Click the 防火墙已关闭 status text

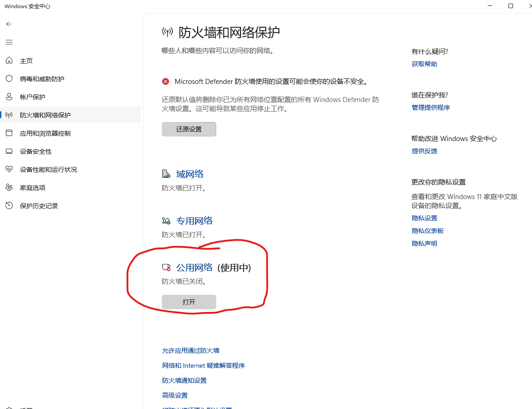pyautogui.click(x=184, y=282)
